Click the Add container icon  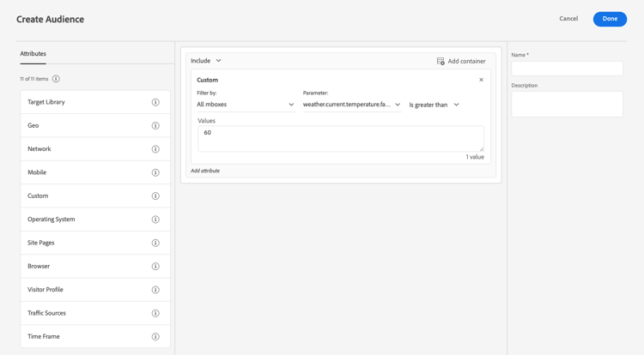pyautogui.click(x=440, y=61)
